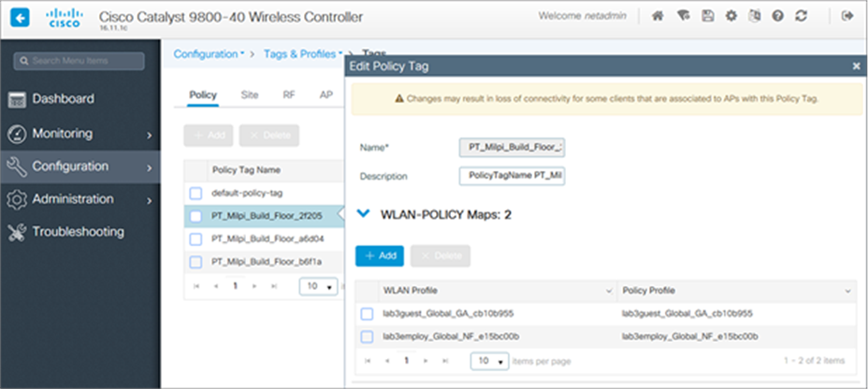Go to next page in WLAN-POLICY Maps pager
This screenshot has height=389, width=868.
coord(426,361)
